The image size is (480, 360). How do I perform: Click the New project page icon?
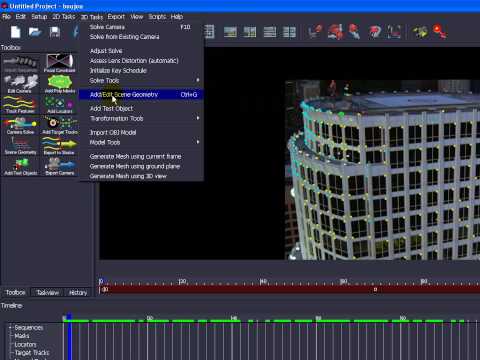15,32
